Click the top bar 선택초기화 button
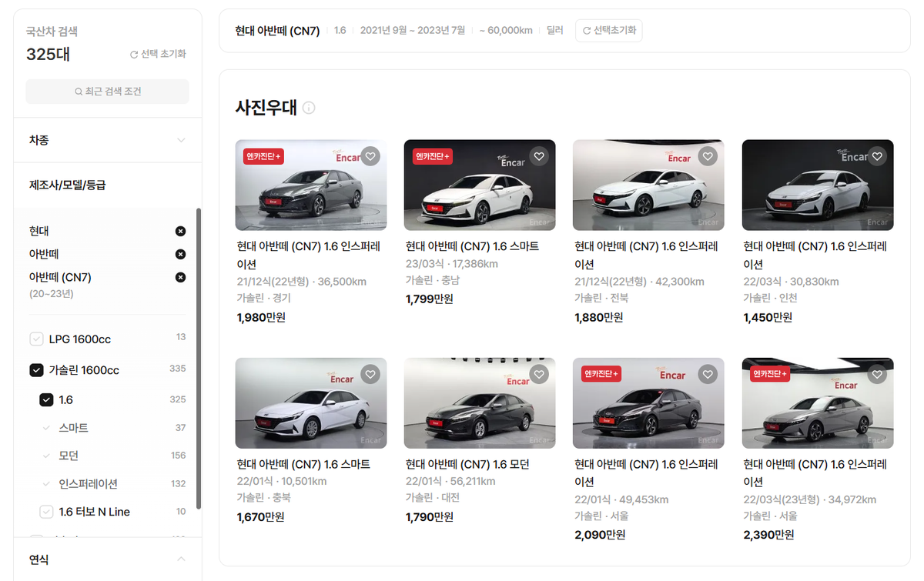The height and width of the screenshot is (581, 924). (x=609, y=31)
